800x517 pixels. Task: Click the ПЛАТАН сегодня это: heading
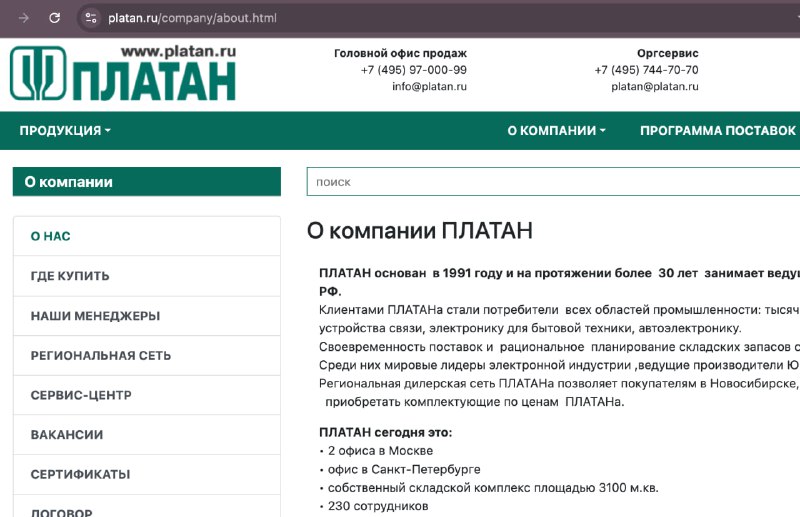point(385,433)
